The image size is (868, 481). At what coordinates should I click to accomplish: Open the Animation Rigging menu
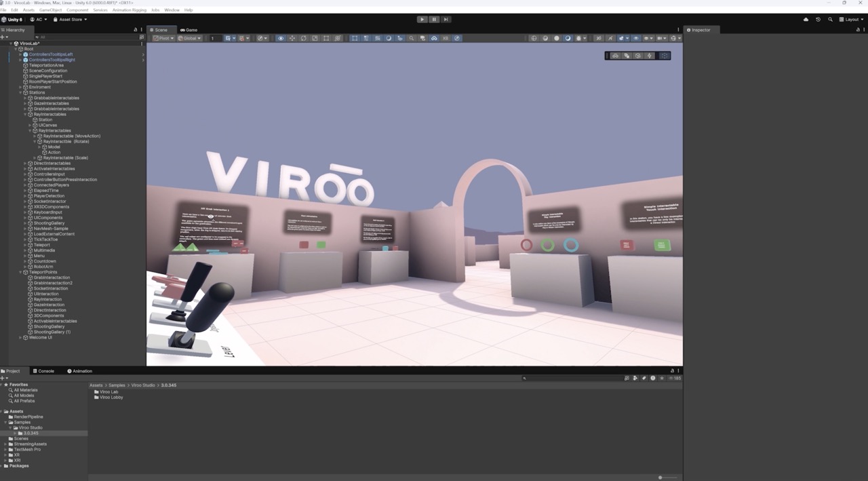[128, 10]
